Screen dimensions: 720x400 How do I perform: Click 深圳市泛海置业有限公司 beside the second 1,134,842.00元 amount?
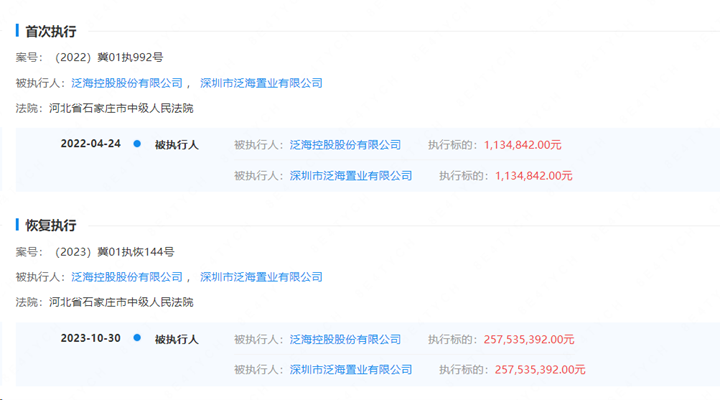tap(351, 176)
